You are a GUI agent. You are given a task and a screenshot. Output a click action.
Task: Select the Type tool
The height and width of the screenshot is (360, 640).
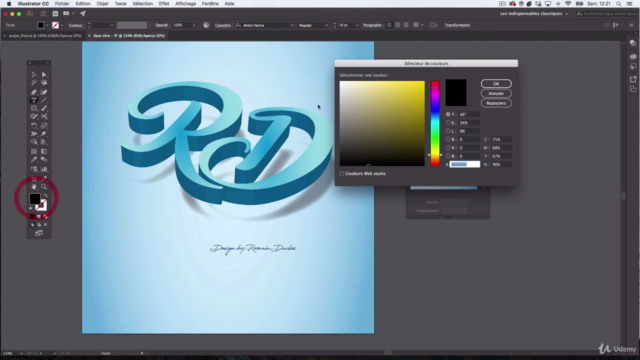pos(34,100)
